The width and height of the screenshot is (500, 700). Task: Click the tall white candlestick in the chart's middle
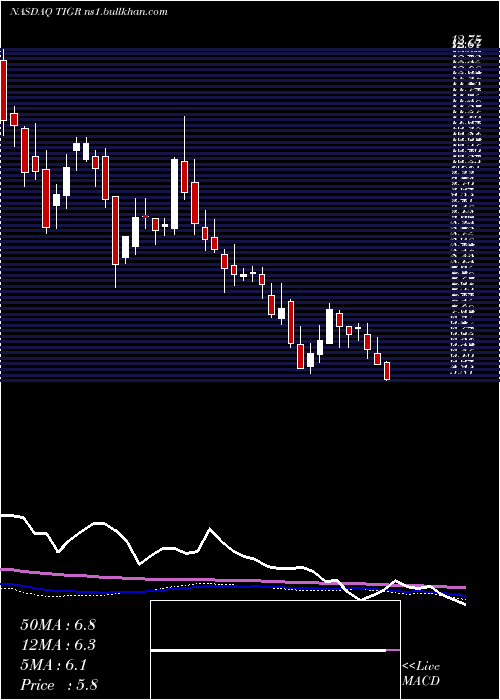(x=174, y=194)
